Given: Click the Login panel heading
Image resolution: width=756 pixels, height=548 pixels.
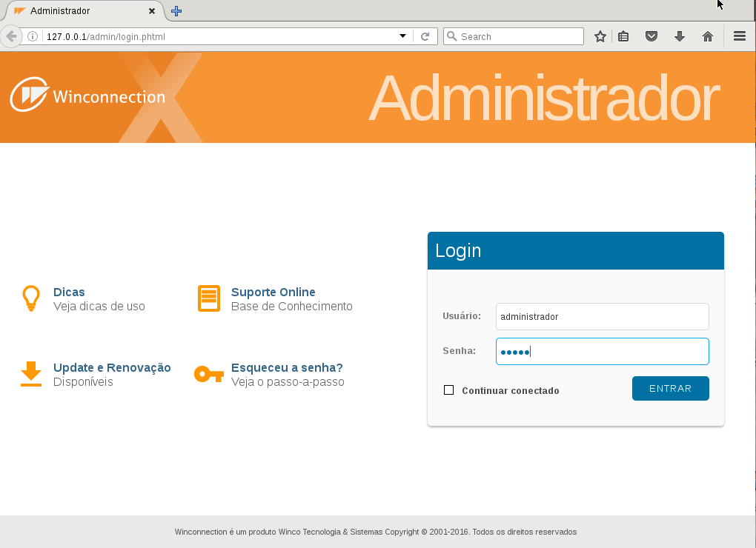Looking at the screenshot, I should [x=458, y=250].
